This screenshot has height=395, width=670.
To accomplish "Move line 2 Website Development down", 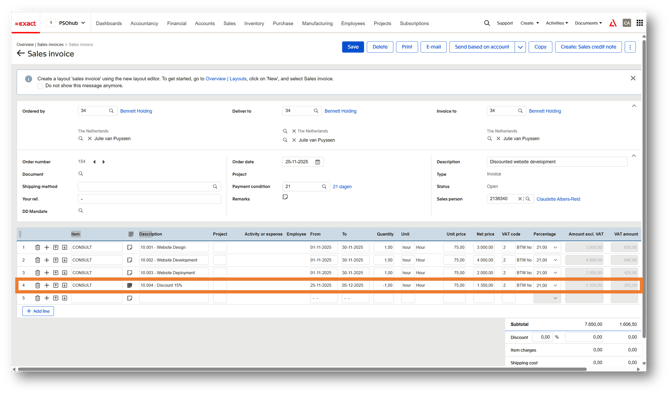I will tap(65, 260).
